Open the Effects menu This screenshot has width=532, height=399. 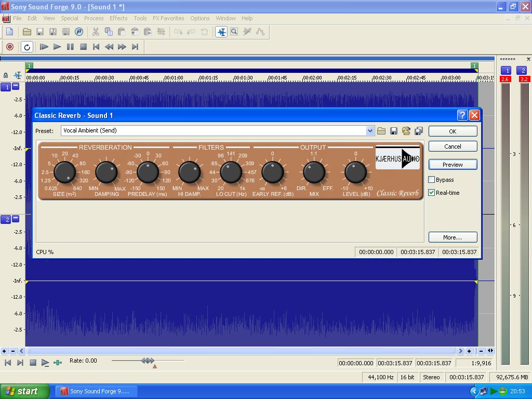point(118,18)
